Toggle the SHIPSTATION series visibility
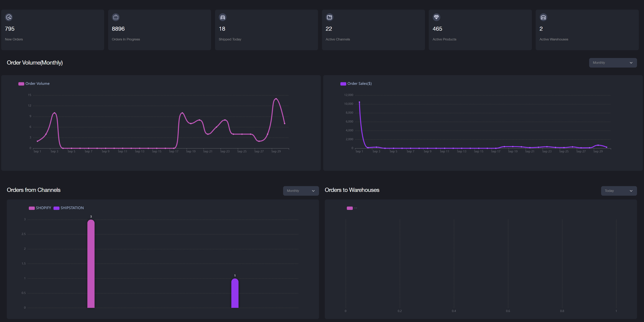This screenshot has width=644, height=322. pos(68,208)
